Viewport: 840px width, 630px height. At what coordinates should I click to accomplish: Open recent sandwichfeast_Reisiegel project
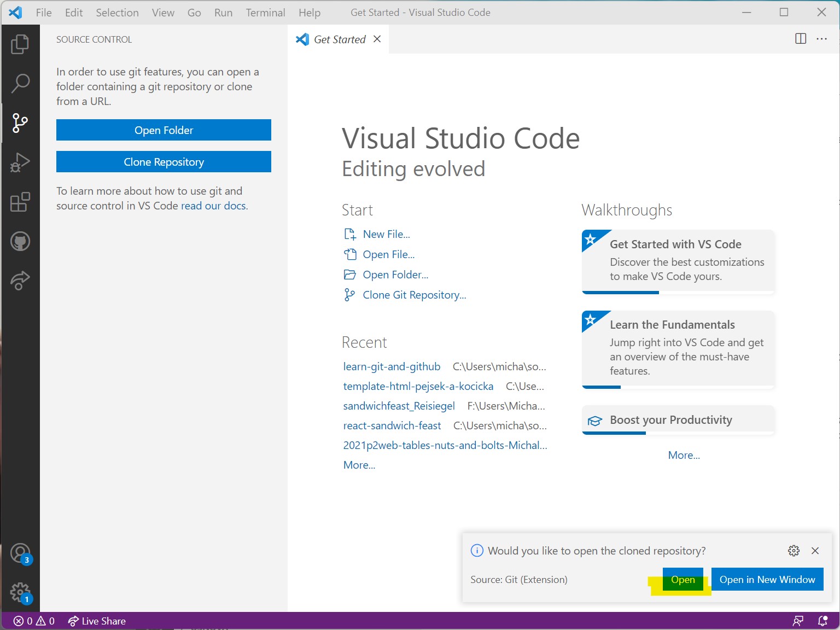tap(399, 406)
